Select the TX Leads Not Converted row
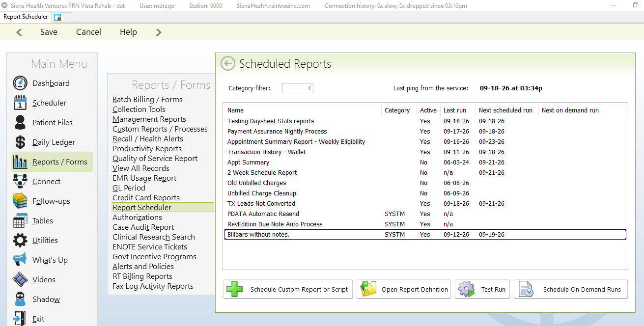The width and height of the screenshot is (644, 326). (x=425, y=203)
